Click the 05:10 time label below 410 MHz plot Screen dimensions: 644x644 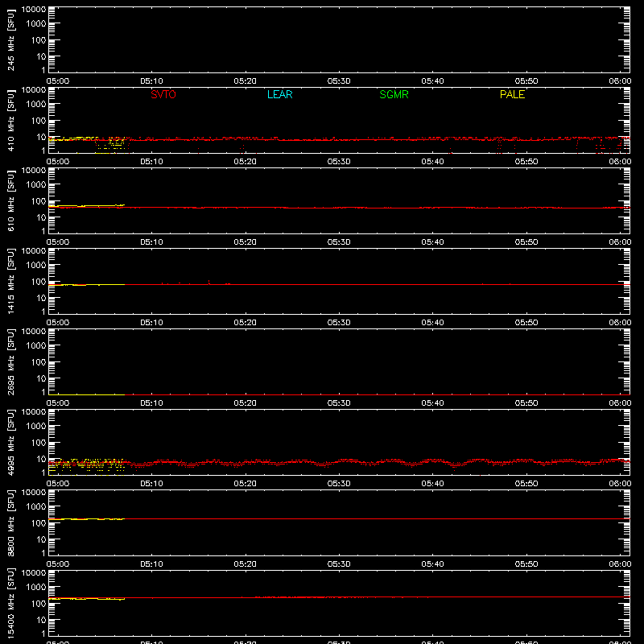click(151, 162)
